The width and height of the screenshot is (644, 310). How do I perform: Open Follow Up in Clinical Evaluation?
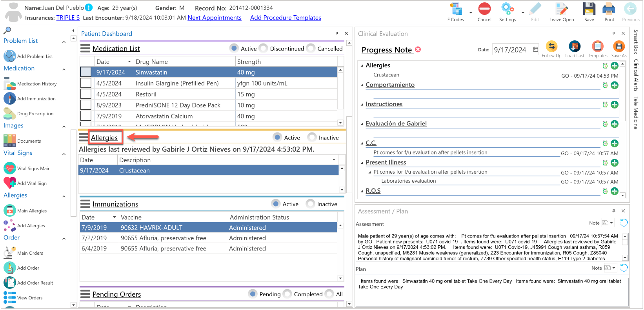pyautogui.click(x=551, y=47)
